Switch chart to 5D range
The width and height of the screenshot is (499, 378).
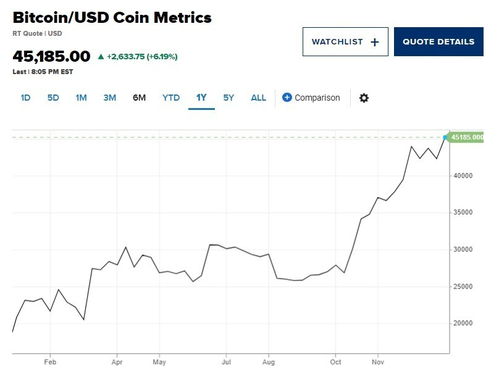[53, 98]
